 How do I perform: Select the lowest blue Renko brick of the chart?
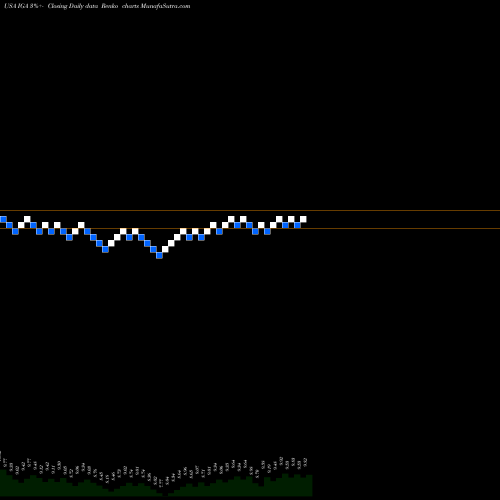(x=159, y=255)
